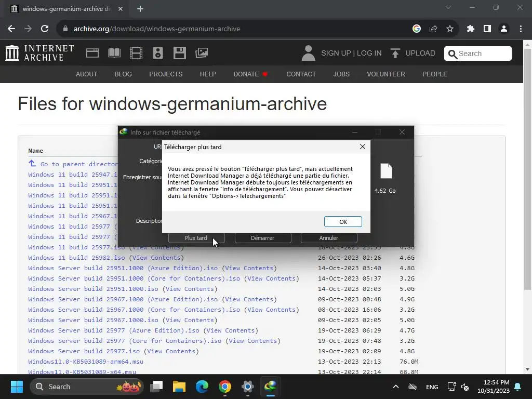
Task: Open File Explorer from the taskbar
Action: tap(179, 387)
